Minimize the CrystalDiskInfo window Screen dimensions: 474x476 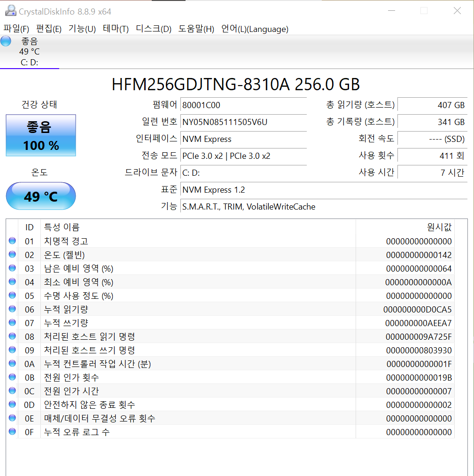[391, 11]
